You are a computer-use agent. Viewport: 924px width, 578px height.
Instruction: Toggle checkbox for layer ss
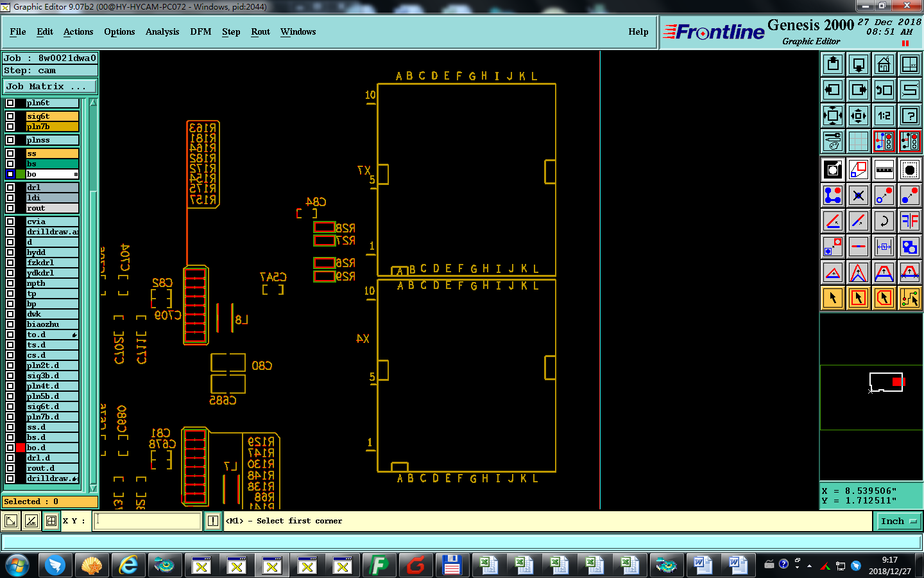(x=10, y=153)
